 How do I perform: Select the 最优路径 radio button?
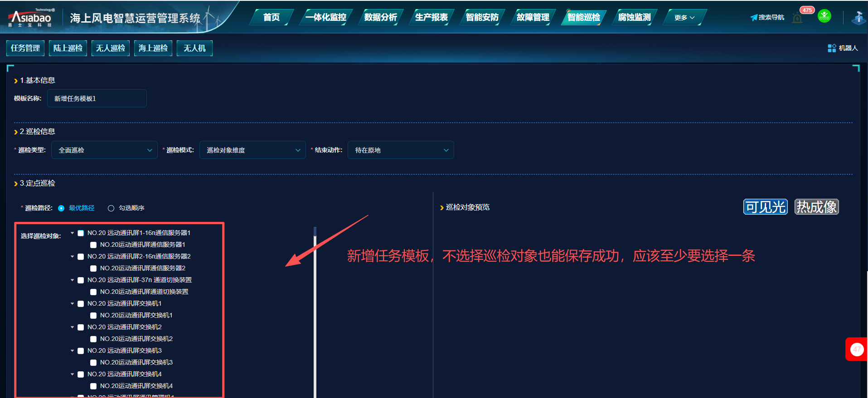point(61,208)
